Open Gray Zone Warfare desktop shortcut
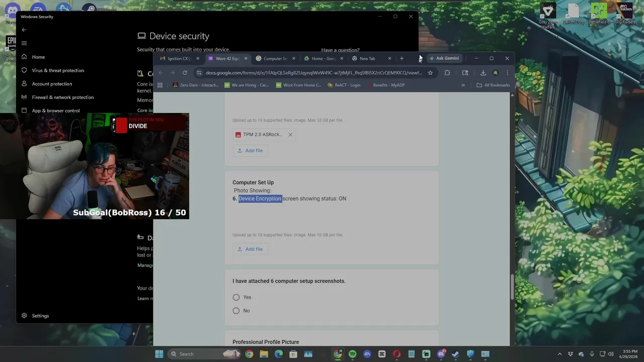The width and height of the screenshot is (644, 362). pos(547,16)
